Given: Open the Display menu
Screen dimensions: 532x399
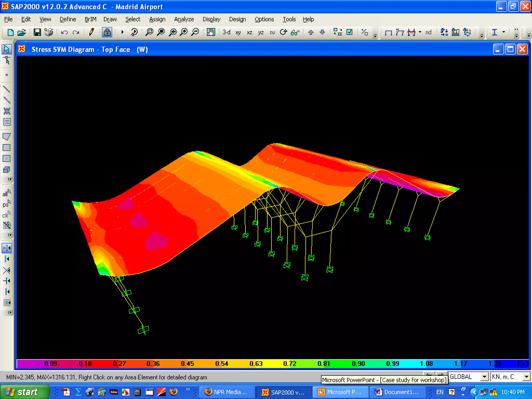Looking at the screenshot, I should point(211,19).
